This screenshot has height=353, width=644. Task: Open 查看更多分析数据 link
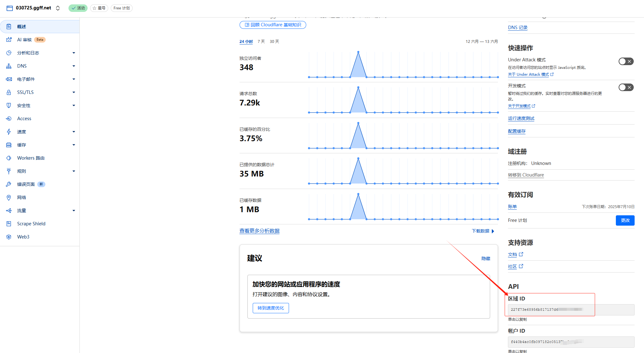(x=259, y=231)
